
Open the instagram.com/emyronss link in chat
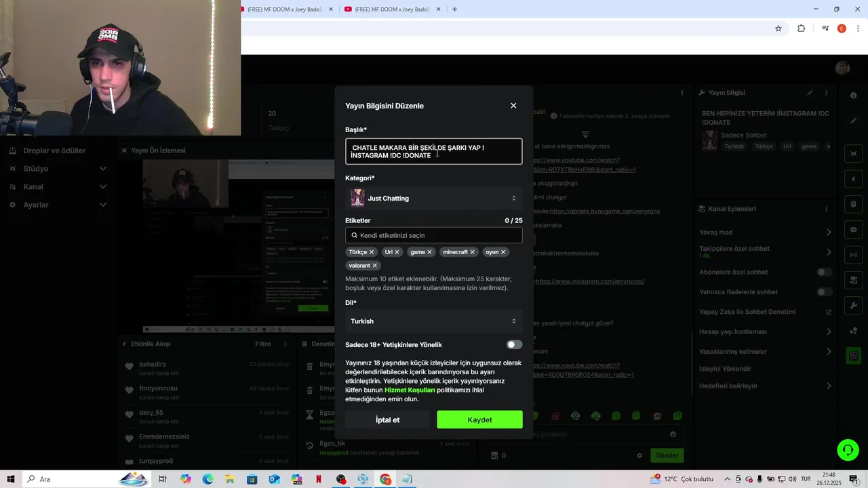(x=589, y=281)
